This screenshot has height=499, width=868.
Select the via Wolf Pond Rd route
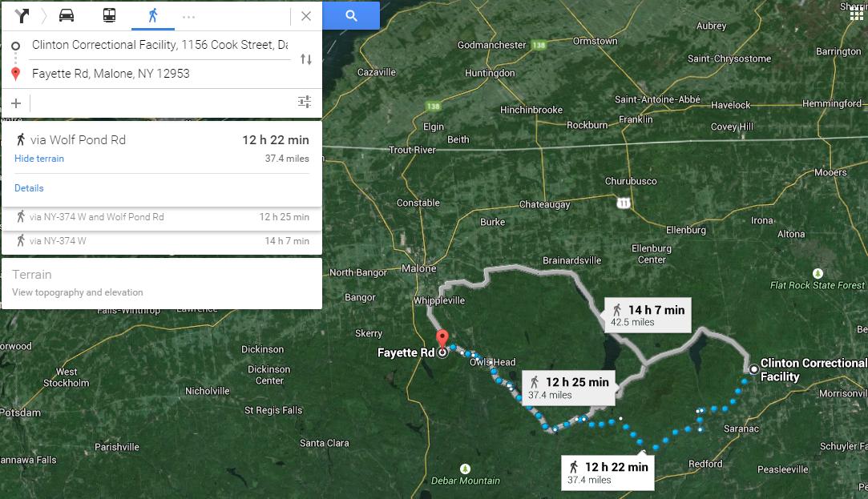pyautogui.click(x=161, y=141)
